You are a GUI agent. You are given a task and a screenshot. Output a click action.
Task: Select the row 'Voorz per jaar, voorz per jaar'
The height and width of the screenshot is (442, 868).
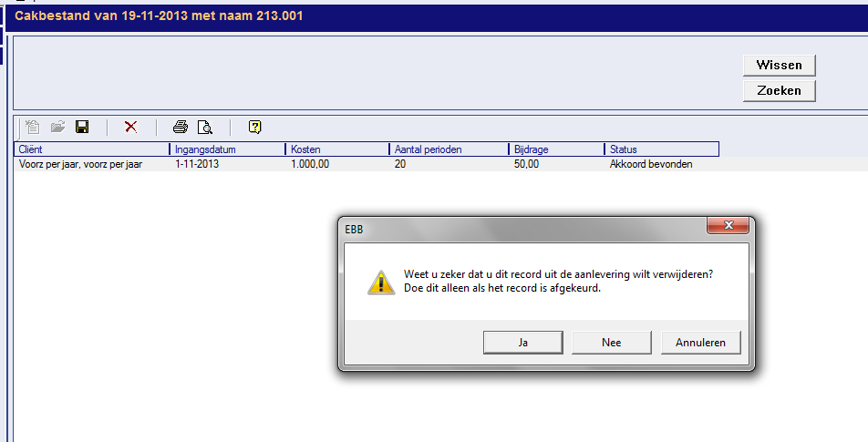click(x=91, y=165)
